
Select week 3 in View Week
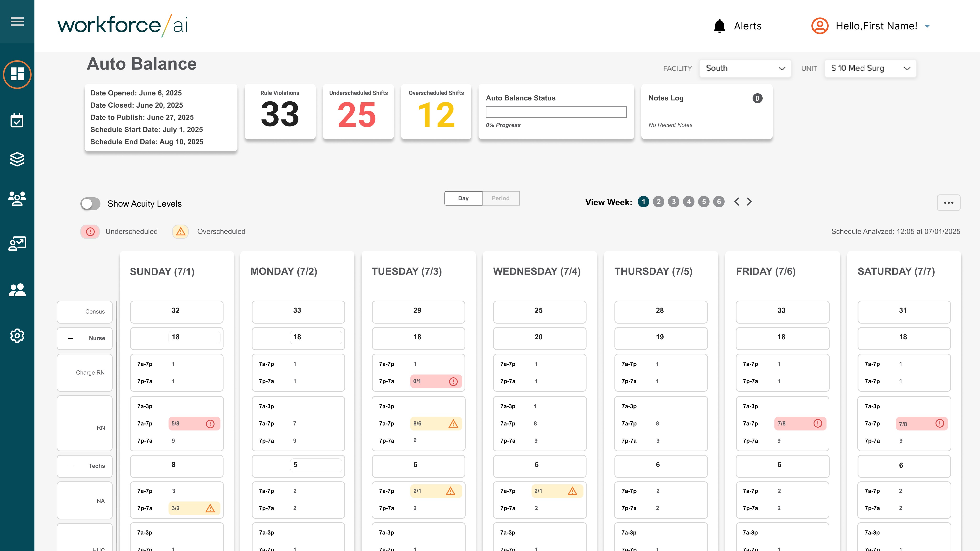point(673,202)
